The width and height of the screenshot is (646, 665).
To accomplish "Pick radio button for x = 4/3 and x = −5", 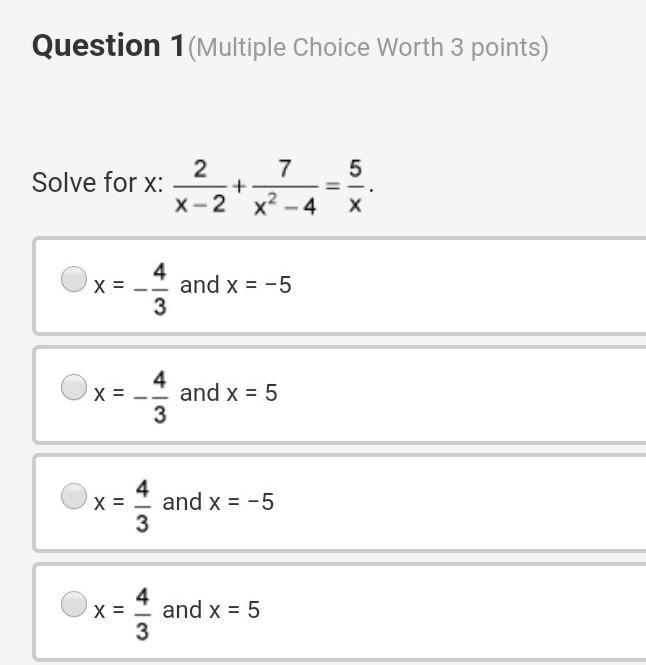I will pos(74,495).
